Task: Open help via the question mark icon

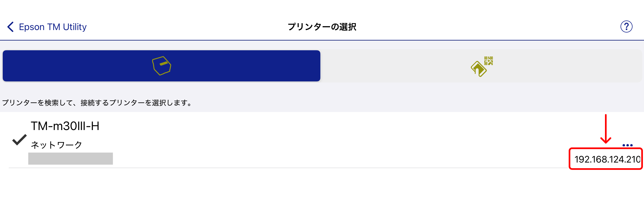Action: (x=626, y=27)
